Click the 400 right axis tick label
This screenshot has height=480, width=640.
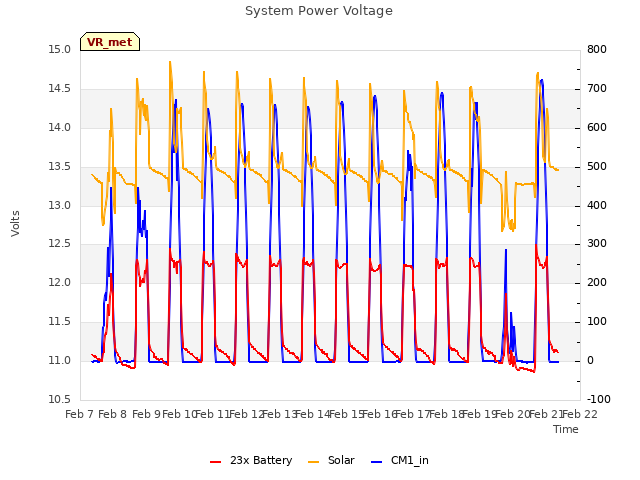597,205
